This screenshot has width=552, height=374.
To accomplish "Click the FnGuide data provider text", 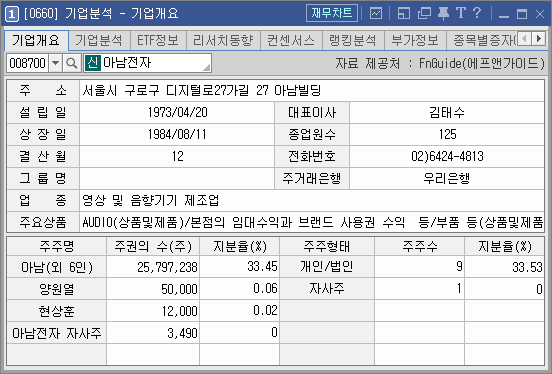I will pyautogui.click(x=440, y=63).
